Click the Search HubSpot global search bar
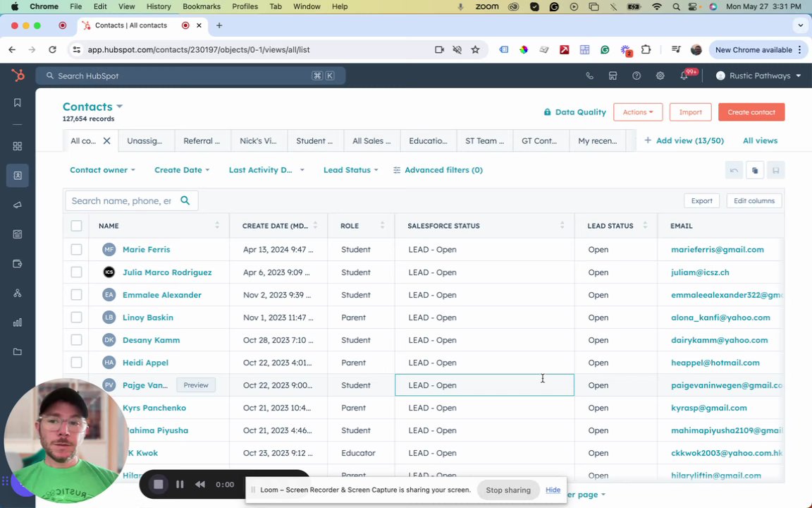812x508 pixels. tap(190, 75)
